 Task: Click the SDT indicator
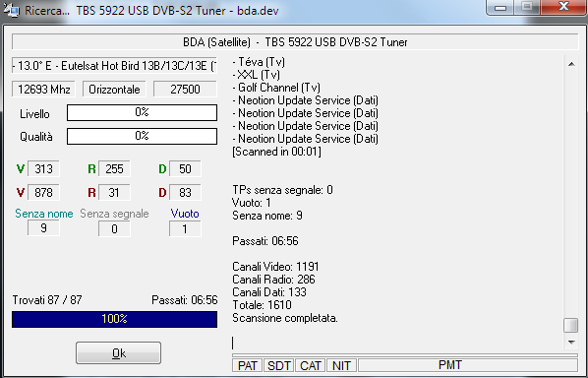(279, 365)
